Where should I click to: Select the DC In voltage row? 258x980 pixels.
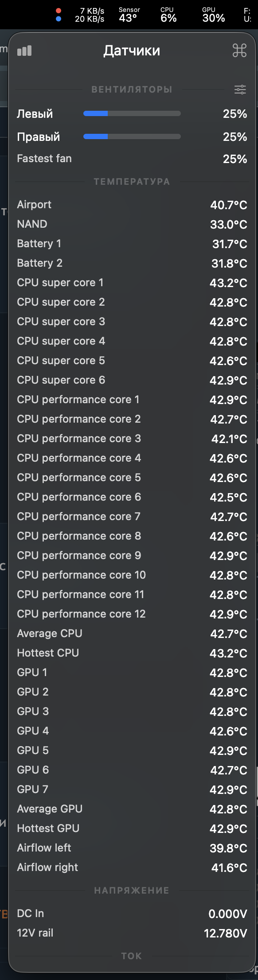pos(132,914)
